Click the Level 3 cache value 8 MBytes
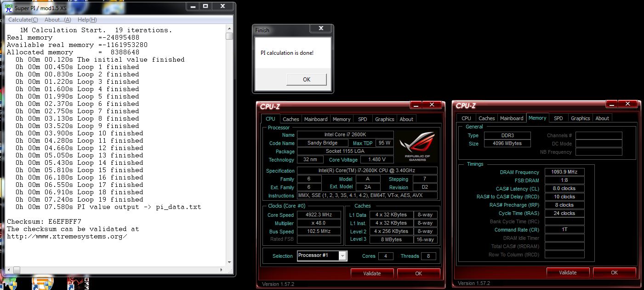 391,239
